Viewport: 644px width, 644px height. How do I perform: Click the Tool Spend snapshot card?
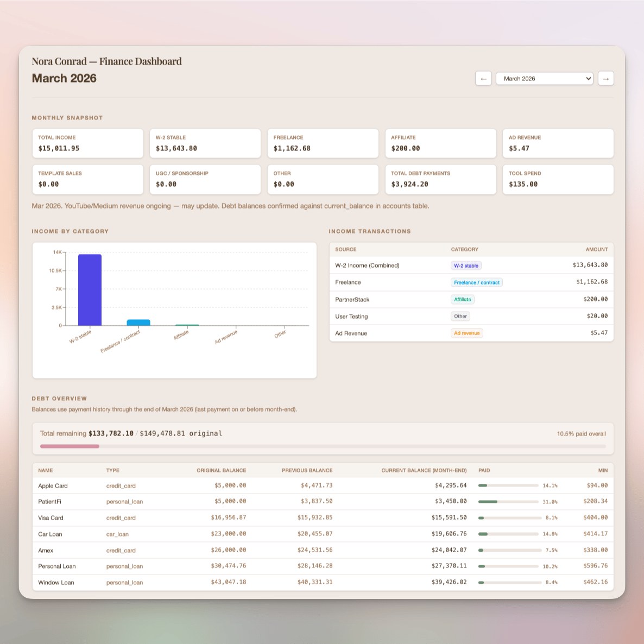558,179
